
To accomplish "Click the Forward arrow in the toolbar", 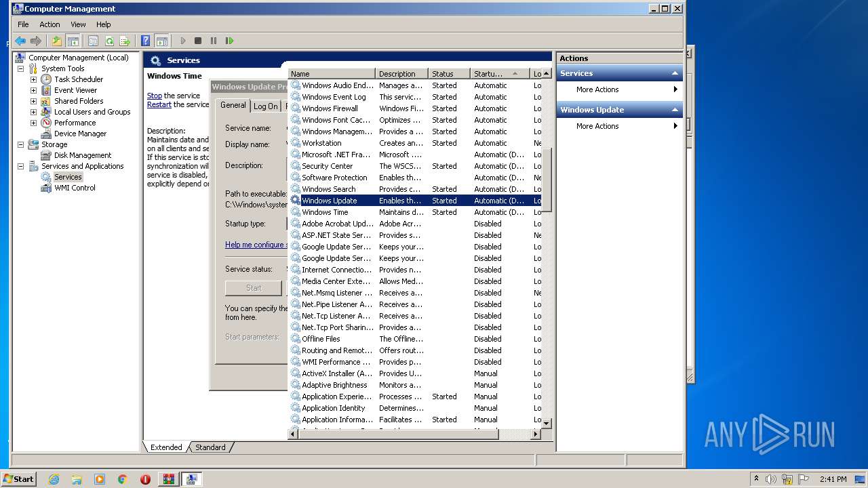I will tap(36, 41).
